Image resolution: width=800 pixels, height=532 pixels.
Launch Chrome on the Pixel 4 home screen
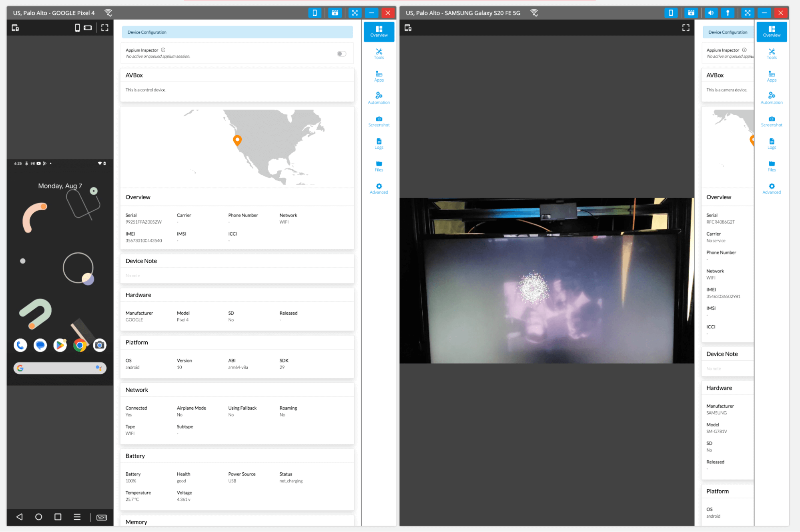80,345
